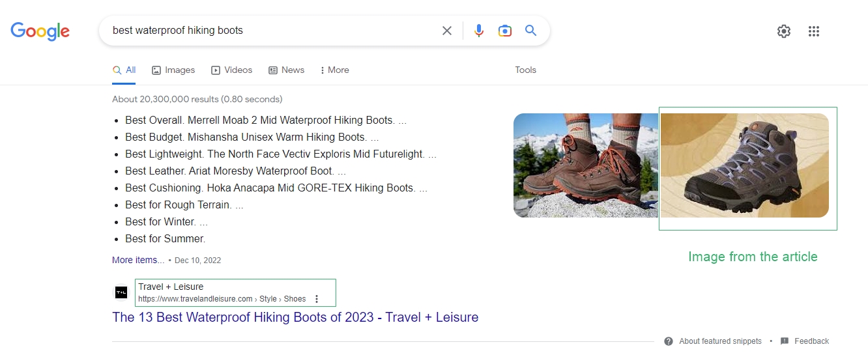Clear the search box with X icon

[447, 31]
